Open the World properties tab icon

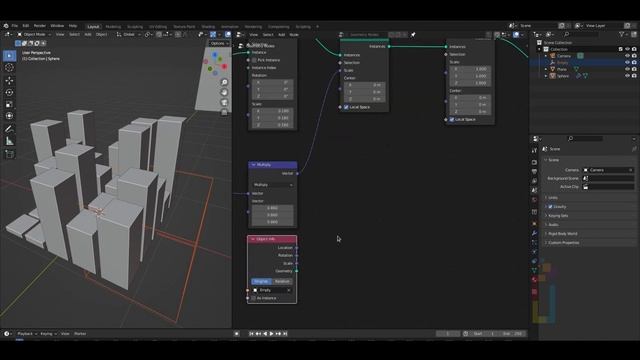[534, 200]
